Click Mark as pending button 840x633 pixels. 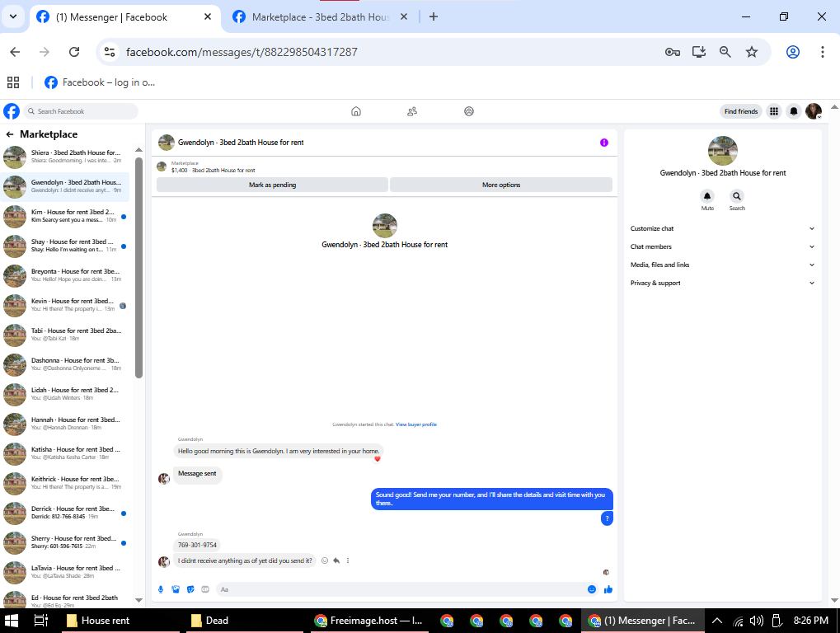[x=272, y=185]
